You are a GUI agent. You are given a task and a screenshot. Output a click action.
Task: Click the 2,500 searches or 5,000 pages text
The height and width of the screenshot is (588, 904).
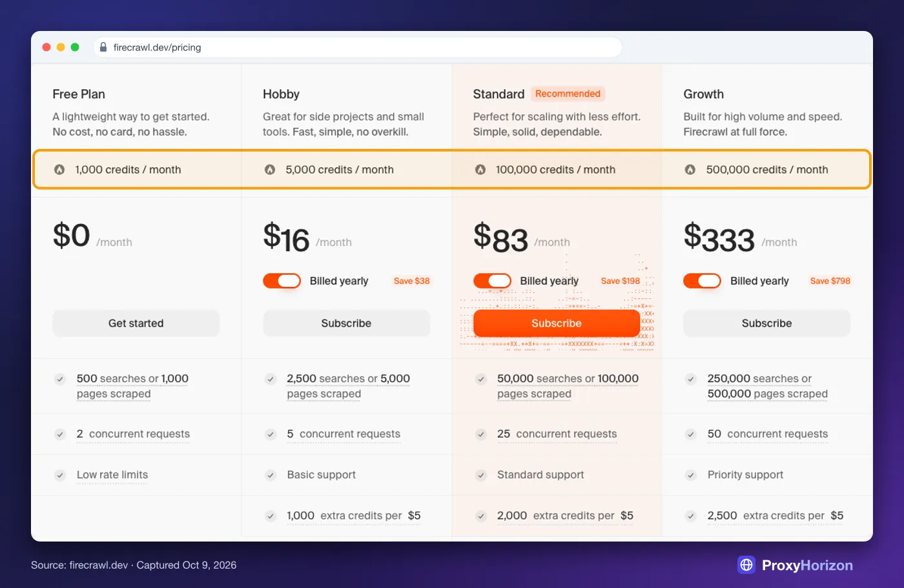348,386
